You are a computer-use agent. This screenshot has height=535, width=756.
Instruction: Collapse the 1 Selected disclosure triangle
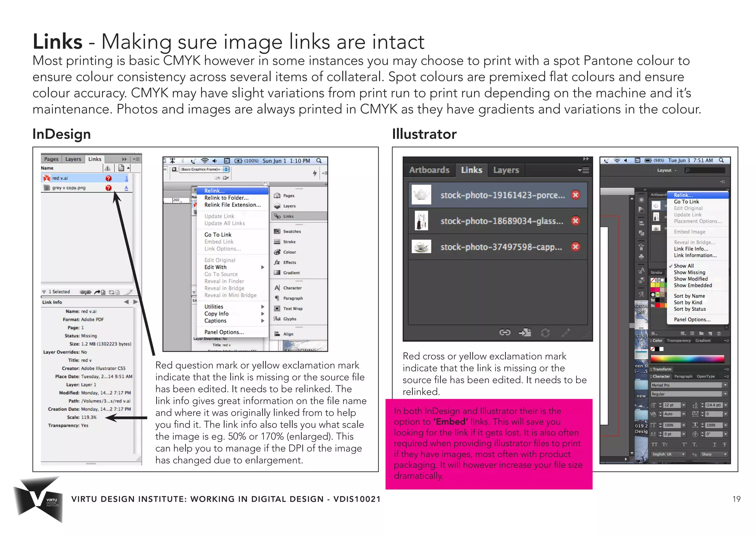[44, 292]
